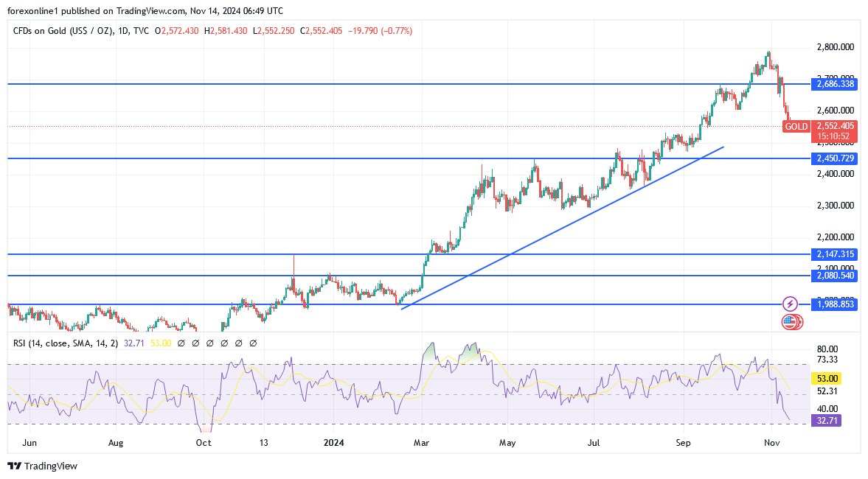The height and width of the screenshot is (479, 868).
Task: Click the yellow 53.00 RSI axis label
Action: pos(827,379)
